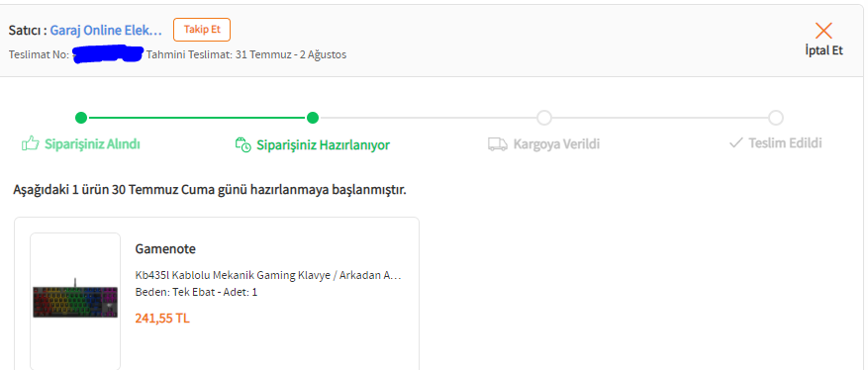Click the Siparişiniz Hazırlanıyor step label

[x=324, y=145]
